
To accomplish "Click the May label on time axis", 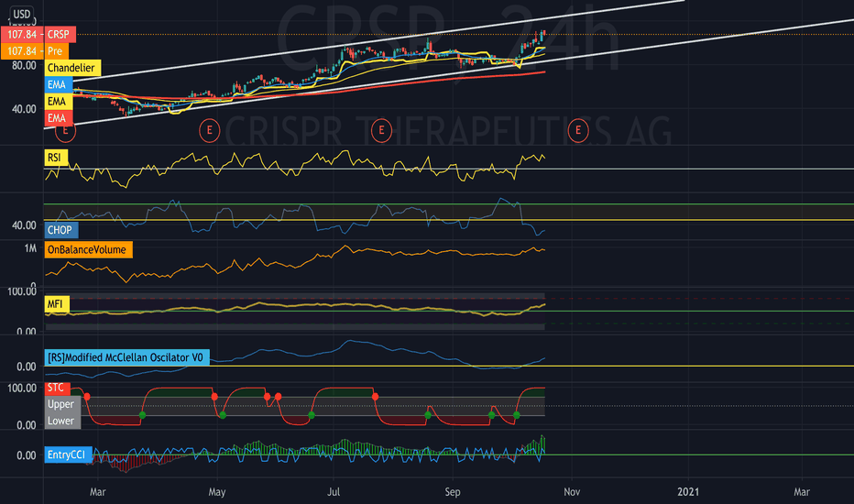I will tap(217, 492).
